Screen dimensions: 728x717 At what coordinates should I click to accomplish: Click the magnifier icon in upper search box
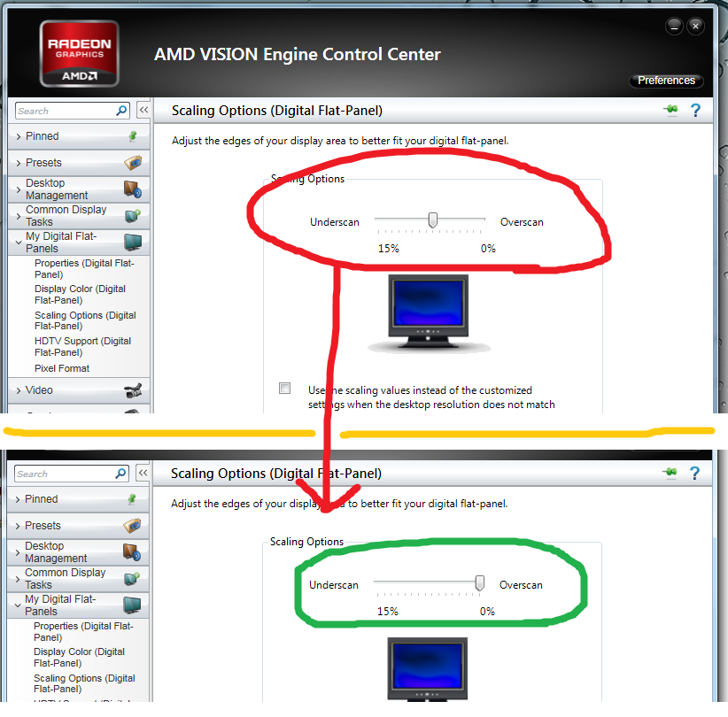(x=121, y=111)
